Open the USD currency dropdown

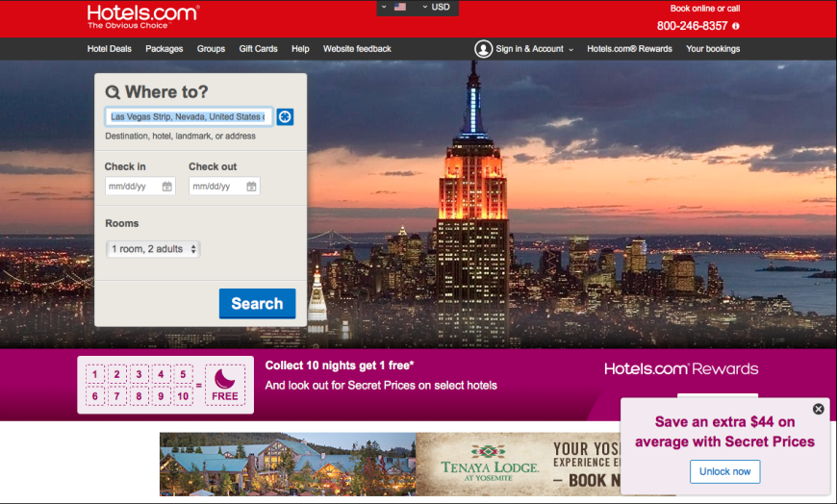(x=437, y=7)
